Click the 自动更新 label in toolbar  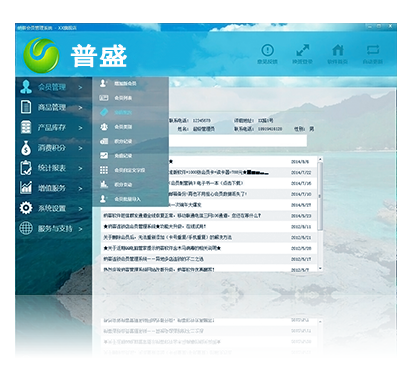373,62
